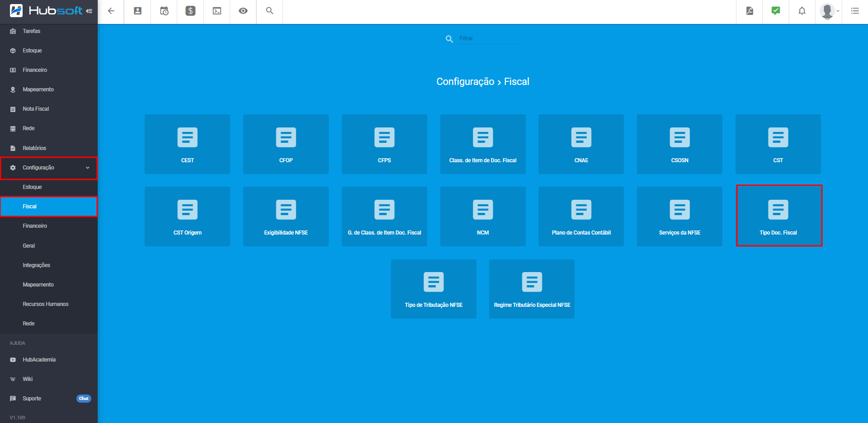Select Mapeamento under Configuração

click(x=49, y=285)
